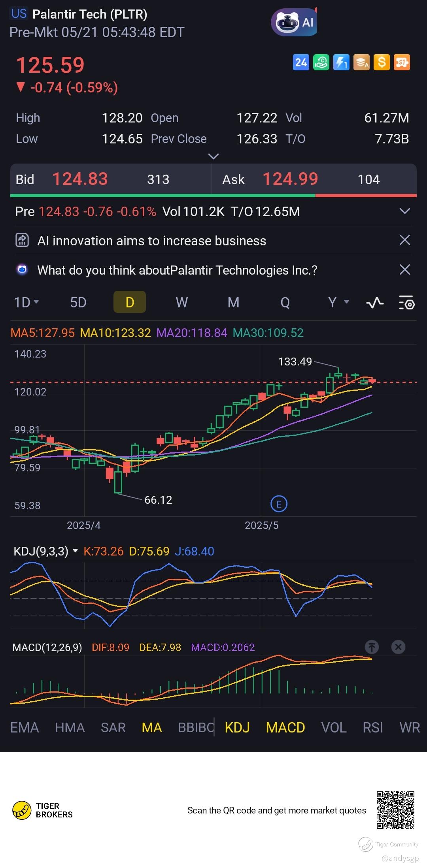Toggle the WR indicator
This screenshot has height=868, width=427.
[410, 728]
